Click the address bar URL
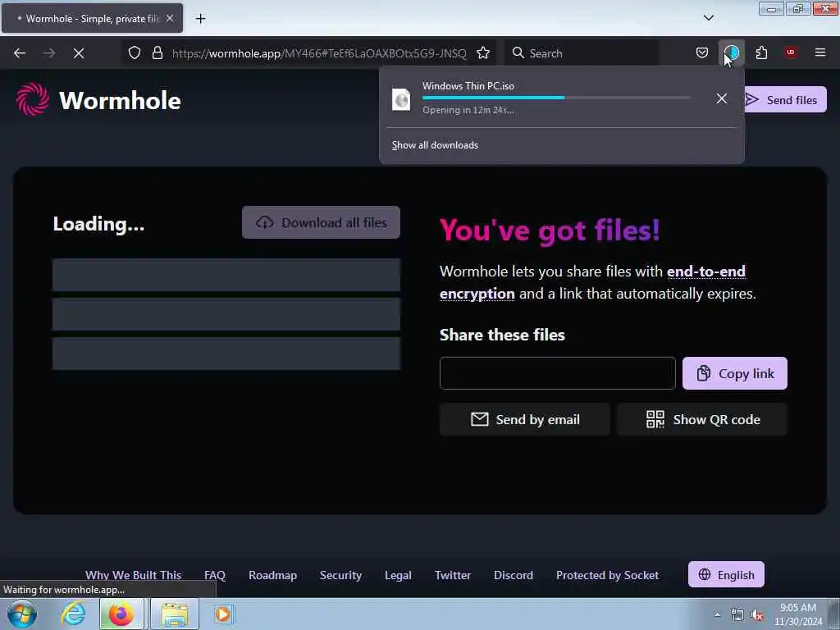The height and width of the screenshot is (630, 840). (x=319, y=53)
